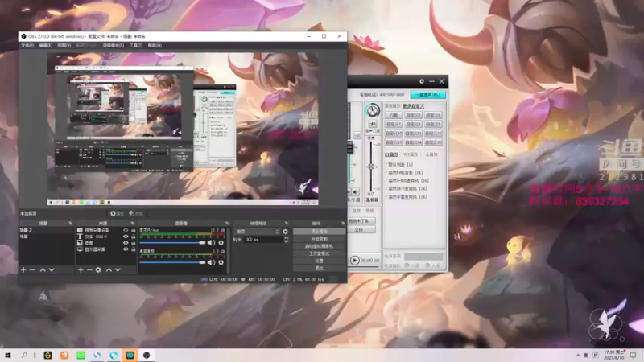The image size is (644, 362).
Task: Add a new source with the plus icon
Action: pyautogui.click(x=80, y=269)
